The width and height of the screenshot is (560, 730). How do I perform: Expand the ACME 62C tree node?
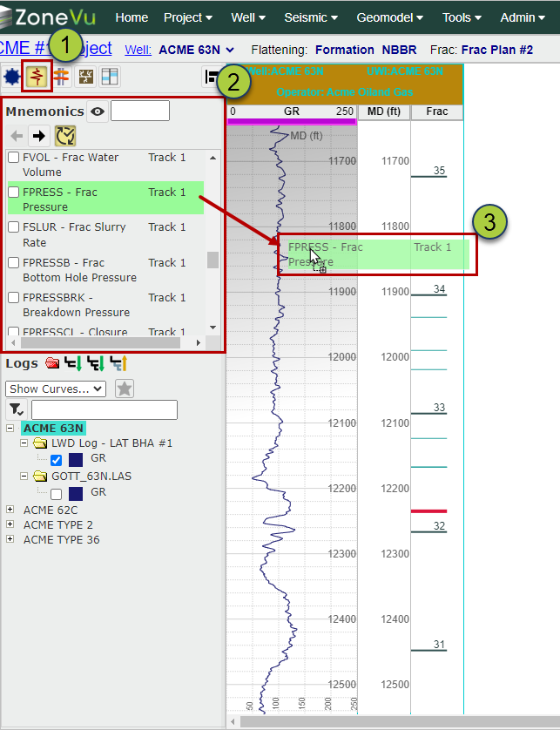pos(10,510)
